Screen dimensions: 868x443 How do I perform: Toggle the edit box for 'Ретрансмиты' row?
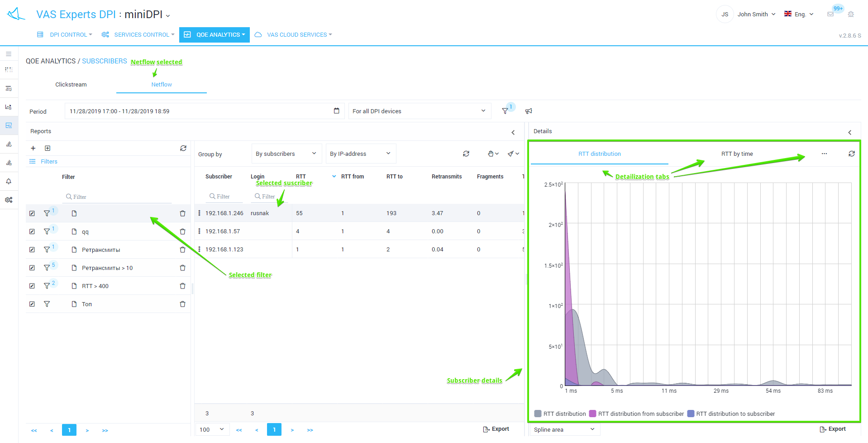pos(32,250)
